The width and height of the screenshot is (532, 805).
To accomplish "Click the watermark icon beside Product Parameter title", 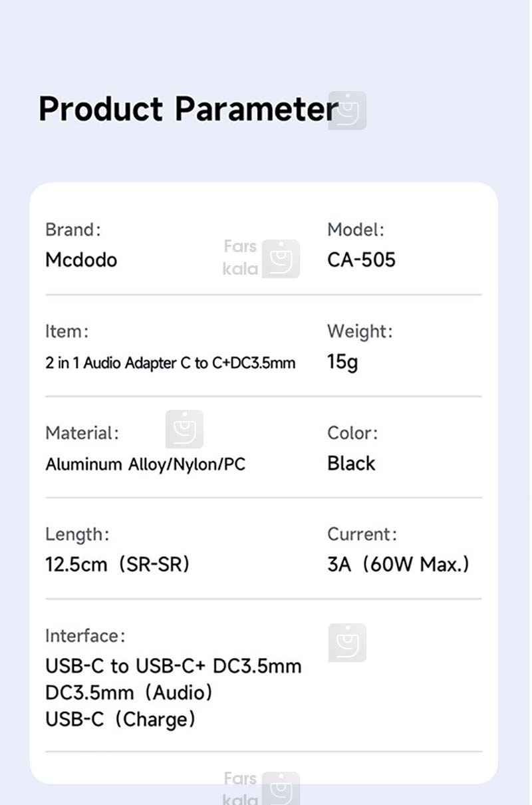I will tap(347, 110).
